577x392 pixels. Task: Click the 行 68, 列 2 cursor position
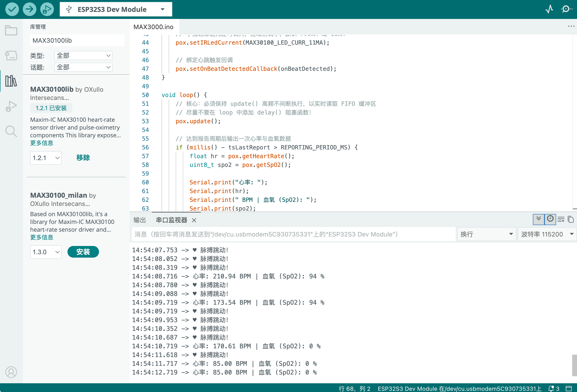tap(354, 388)
